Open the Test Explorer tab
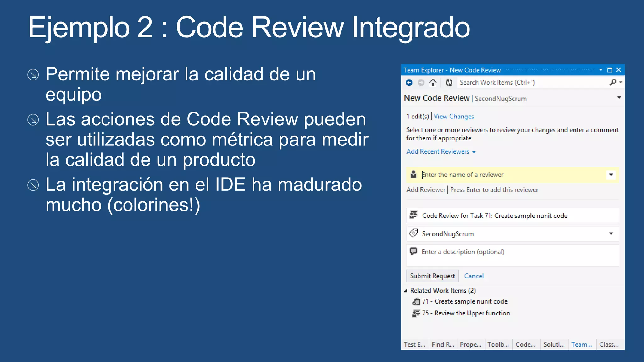Viewport: 644px width, 362px height. (414, 344)
